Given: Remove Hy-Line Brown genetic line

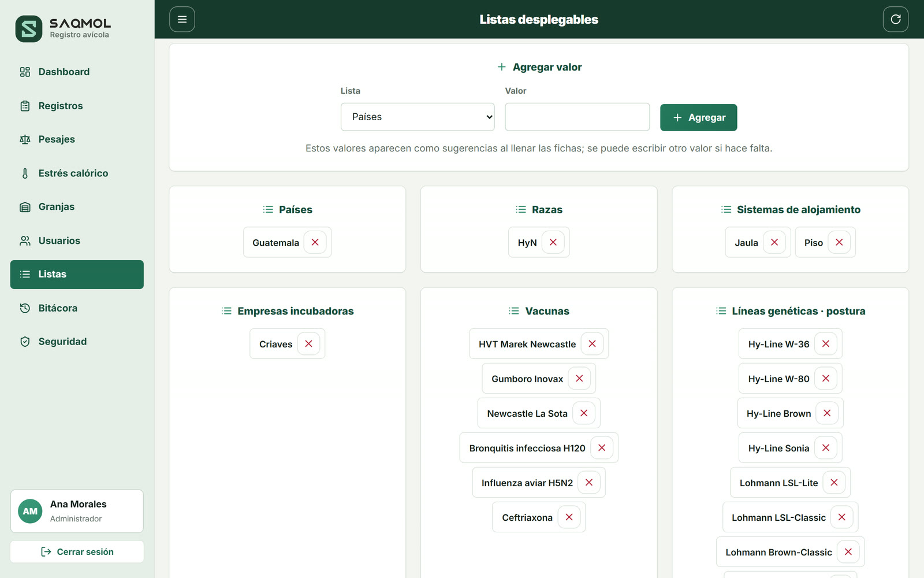Looking at the screenshot, I should [x=827, y=413].
